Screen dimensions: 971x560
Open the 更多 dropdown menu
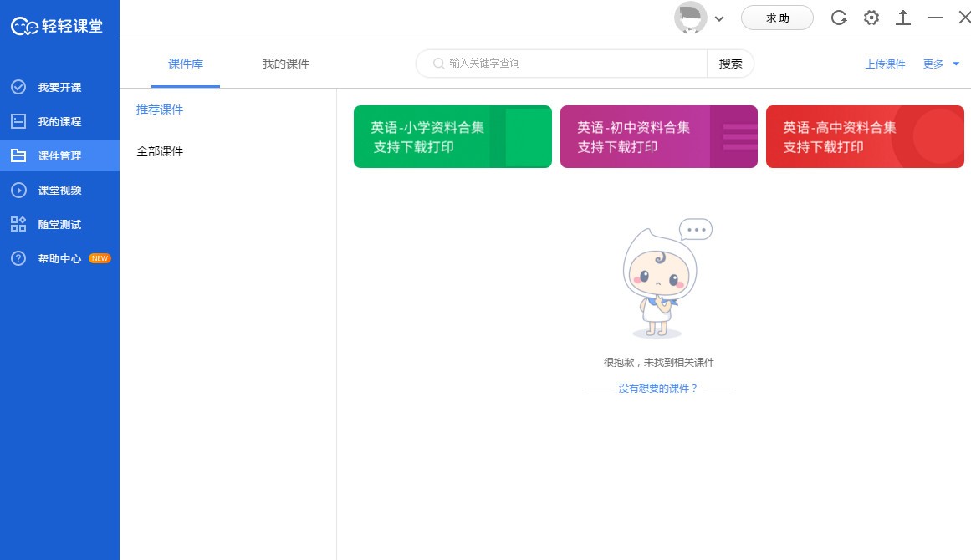pyautogui.click(x=936, y=64)
